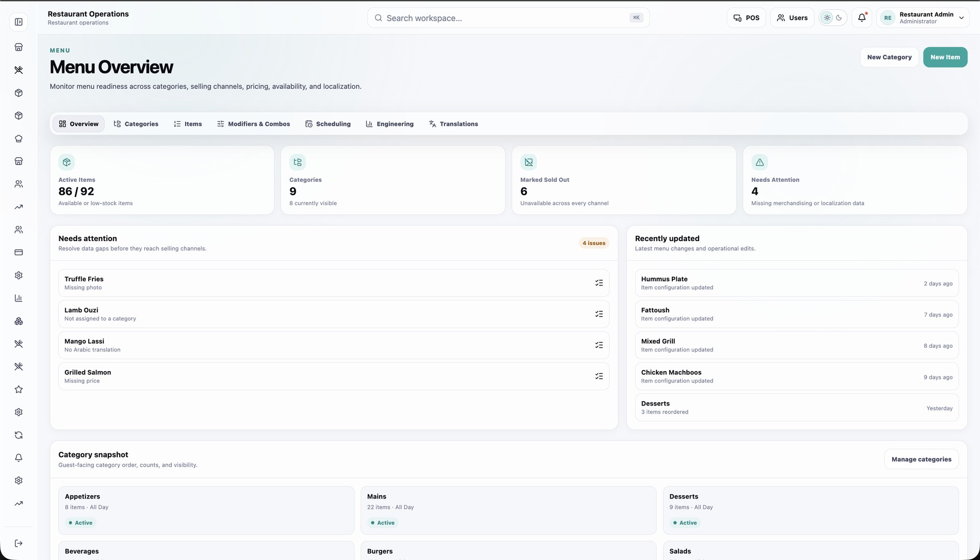This screenshot has height=560, width=980.
Task: Open Desserts '3 items reordered' entry
Action: pos(797,407)
